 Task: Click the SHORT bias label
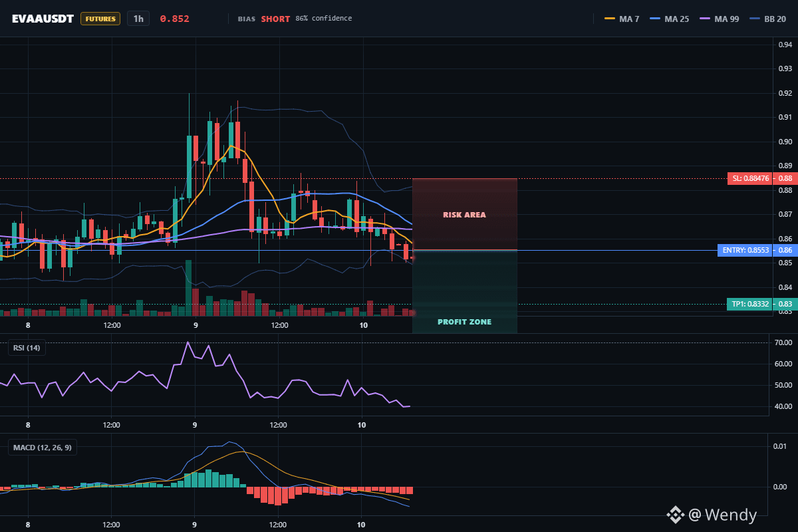tap(275, 19)
